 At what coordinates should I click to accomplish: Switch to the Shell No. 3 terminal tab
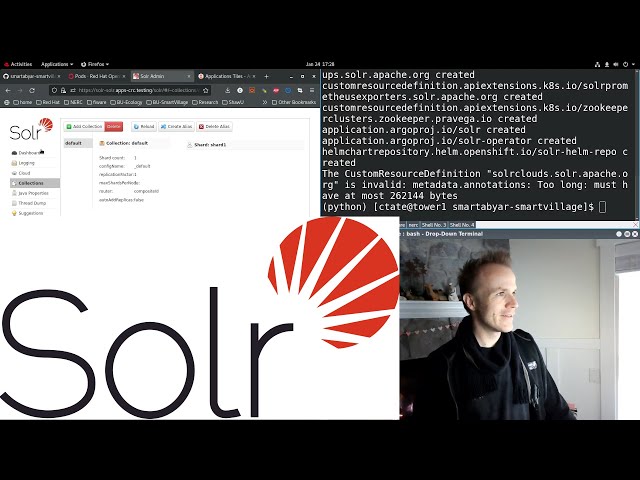[433, 225]
